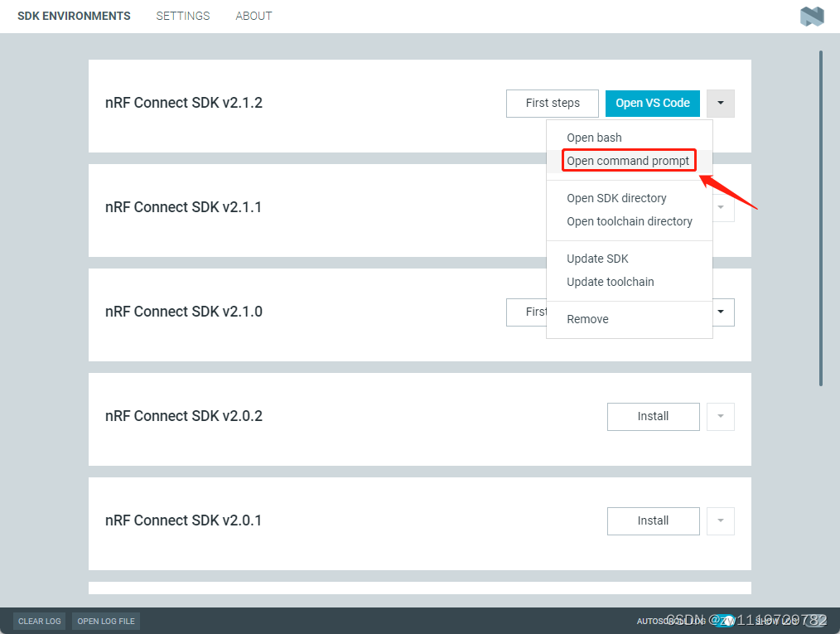This screenshot has height=634, width=840.
Task: Open the log file
Action: coord(105,621)
